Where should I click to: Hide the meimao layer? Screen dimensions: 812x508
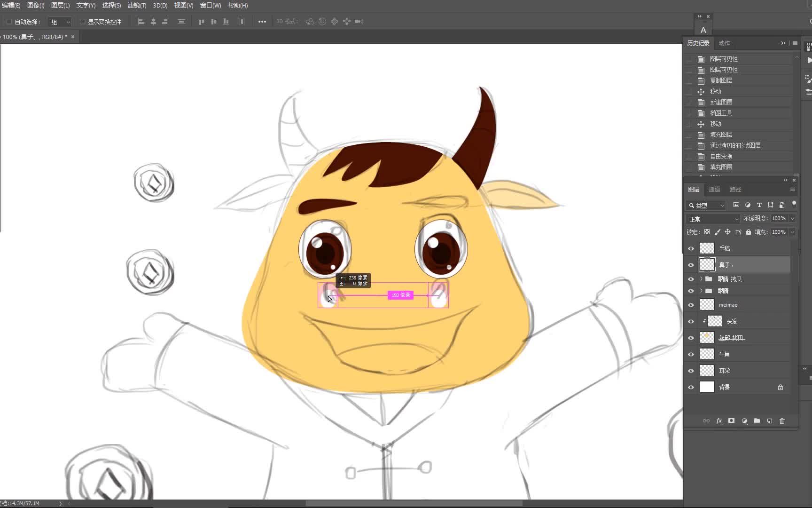691,305
